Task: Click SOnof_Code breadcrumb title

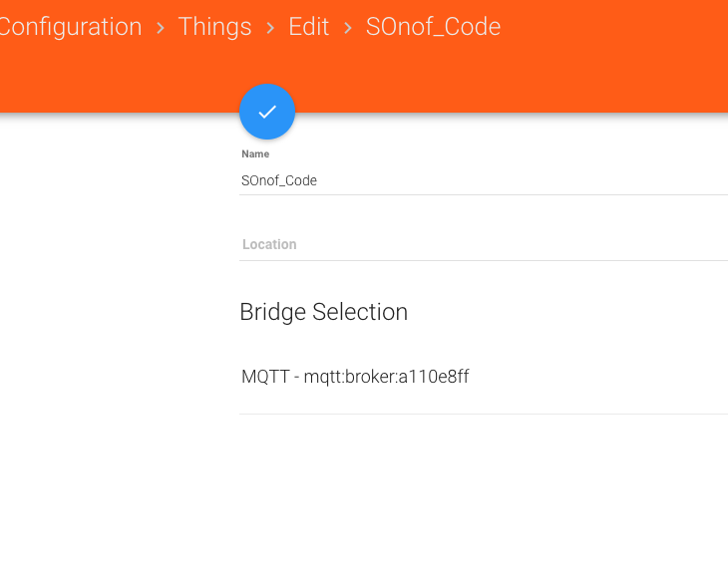Action: pos(433,27)
